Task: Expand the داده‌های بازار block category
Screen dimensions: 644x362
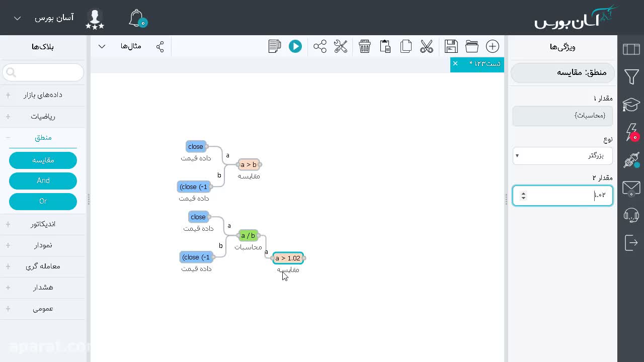Action: coord(43,95)
